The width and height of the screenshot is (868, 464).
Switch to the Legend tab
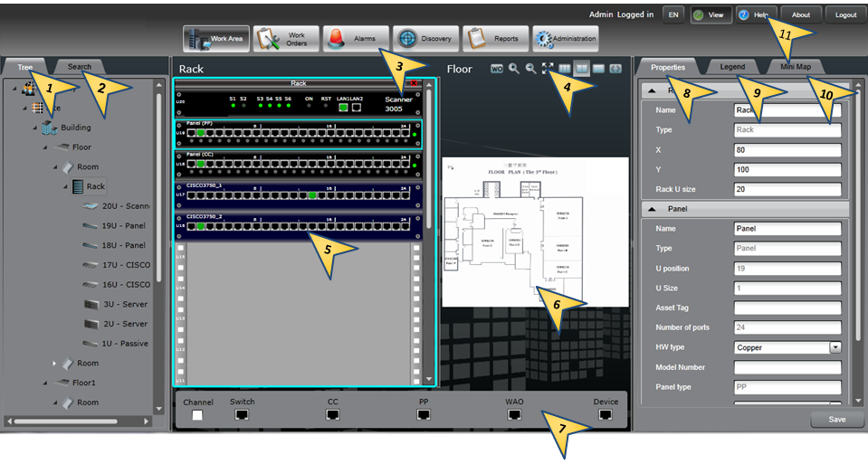coord(732,67)
